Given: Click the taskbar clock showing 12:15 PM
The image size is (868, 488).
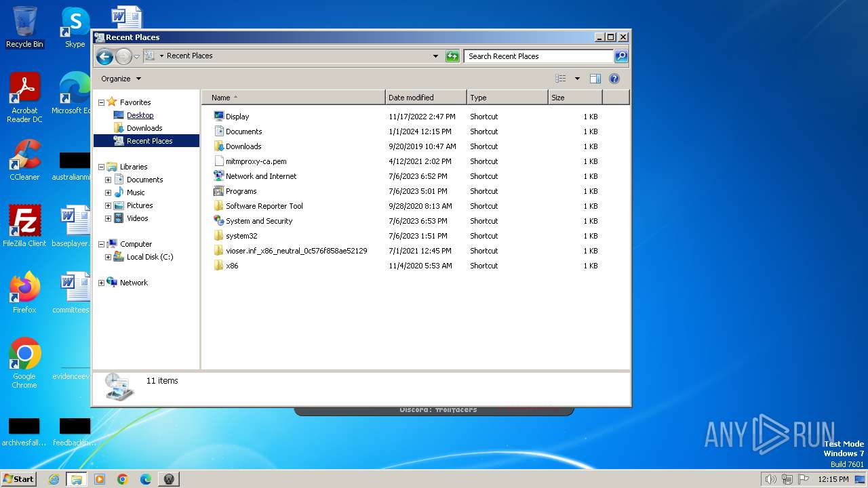Looking at the screenshot, I should pyautogui.click(x=833, y=479).
